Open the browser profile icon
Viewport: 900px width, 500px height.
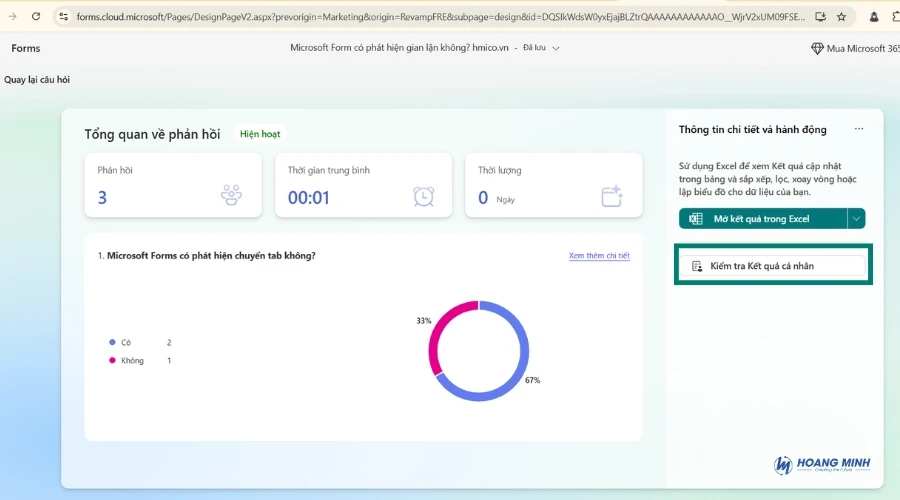[x=874, y=17]
